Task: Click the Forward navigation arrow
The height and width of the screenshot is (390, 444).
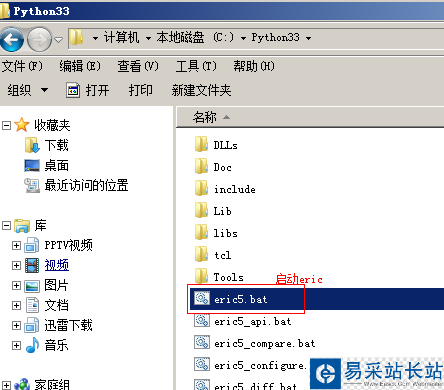Action: pyautogui.click(x=39, y=40)
